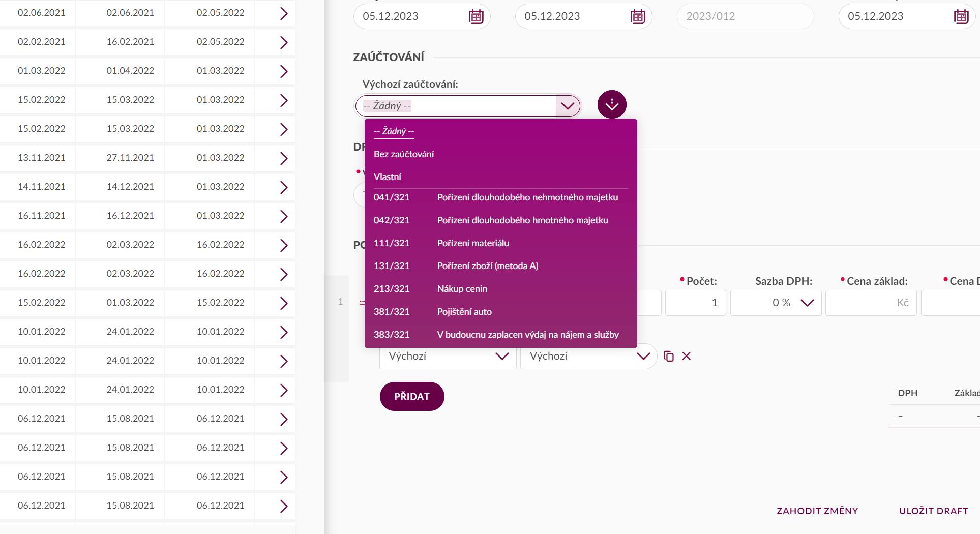The height and width of the screenshot is (534, 980).
Task: Open row arrow for 16.11.2021 entry
Action: coord(284,216)
